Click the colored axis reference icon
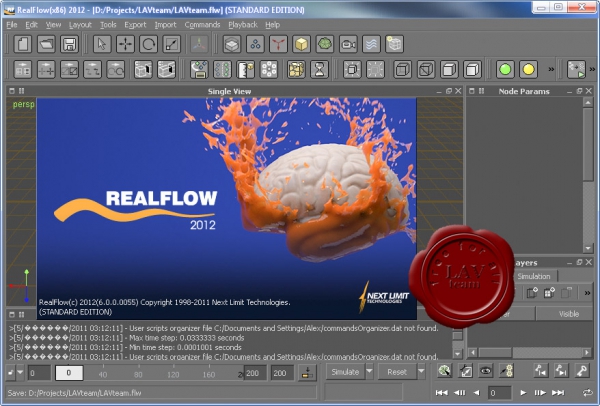Screen dimensions: 600x406 pyautogui.click(x=199, y=44)
